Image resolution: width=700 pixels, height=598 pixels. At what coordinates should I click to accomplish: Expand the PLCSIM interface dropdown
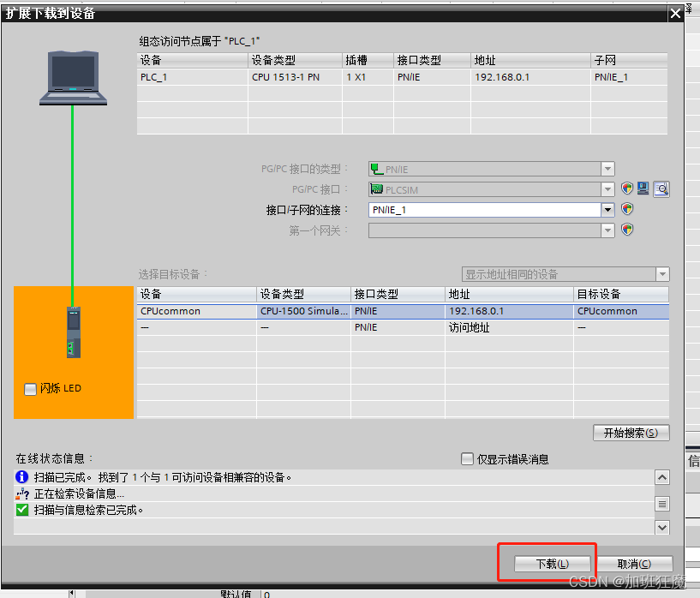[x=607, y=189]
